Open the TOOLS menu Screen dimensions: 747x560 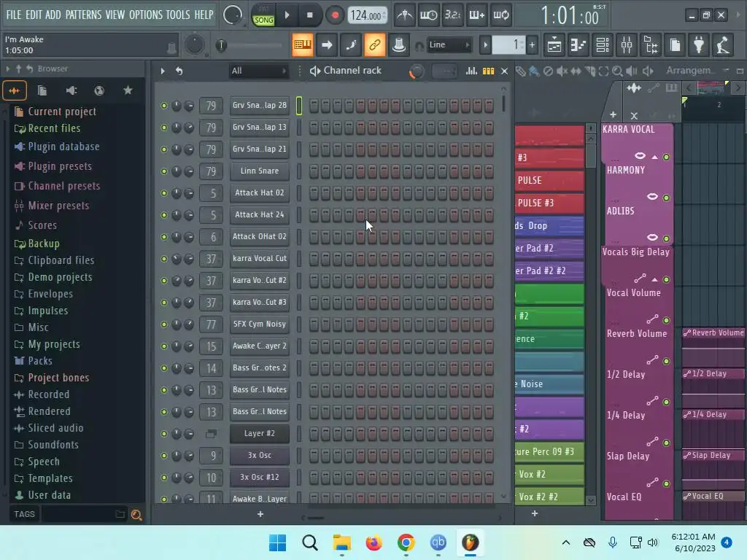[x=178, y=15]
